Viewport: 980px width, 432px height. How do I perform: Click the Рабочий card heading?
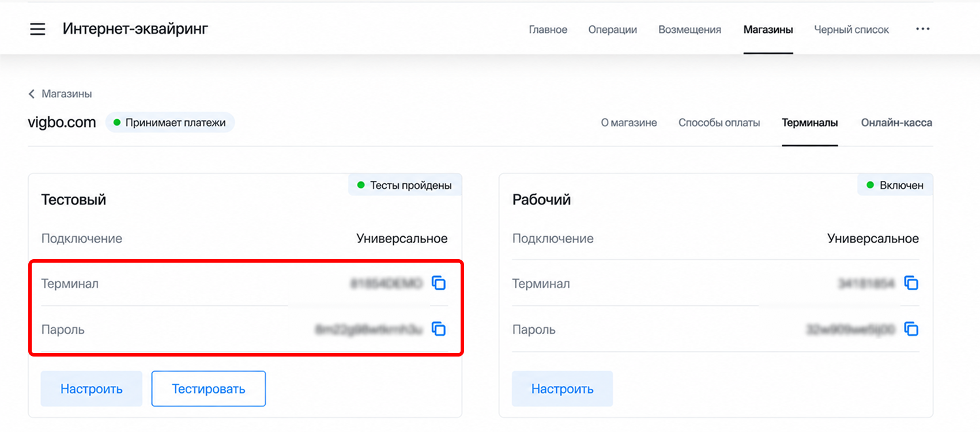click(541, 200)
